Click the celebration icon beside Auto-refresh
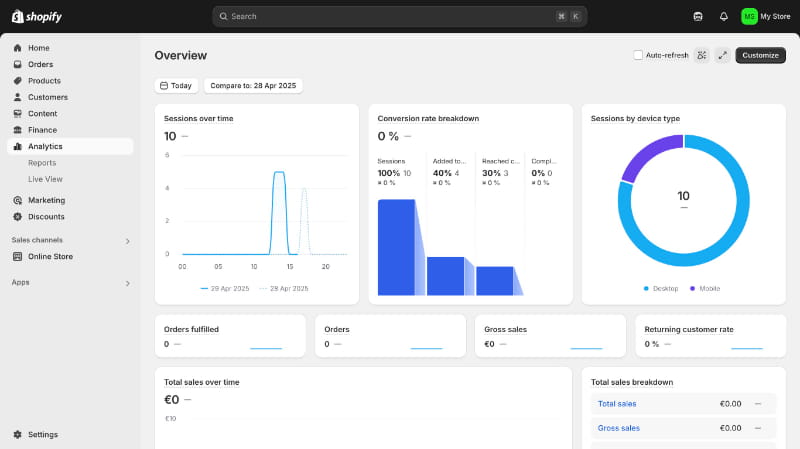The width and height of the screenshot is (800, 449). (x=702, y=55)
